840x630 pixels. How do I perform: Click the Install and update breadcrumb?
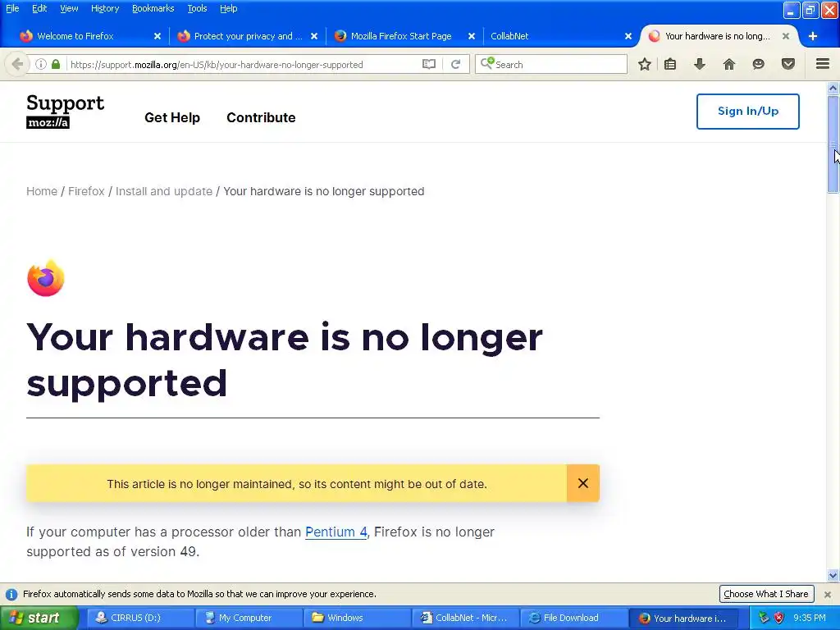164,191
